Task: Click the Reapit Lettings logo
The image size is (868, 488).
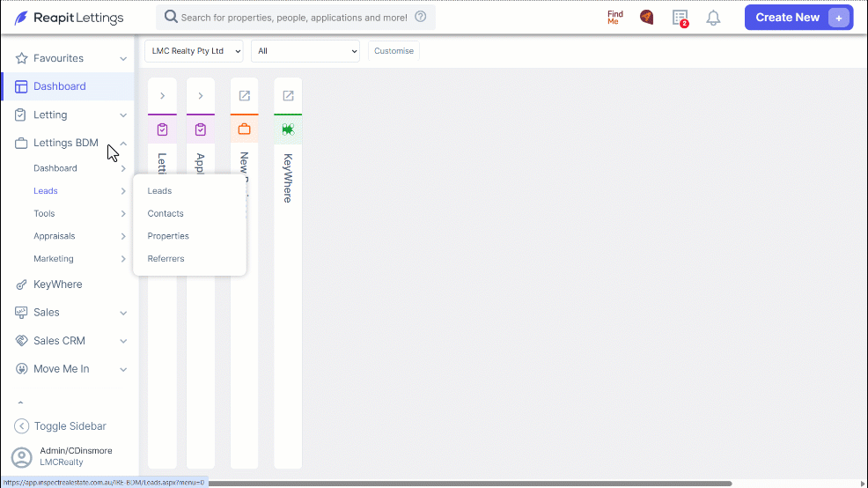Action: click(x=70, y=18)
